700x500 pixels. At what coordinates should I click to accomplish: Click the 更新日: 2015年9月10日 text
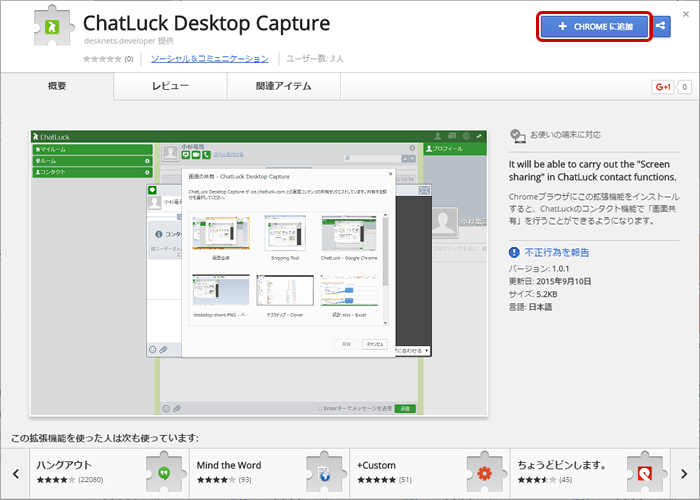(x=550, y=281)
